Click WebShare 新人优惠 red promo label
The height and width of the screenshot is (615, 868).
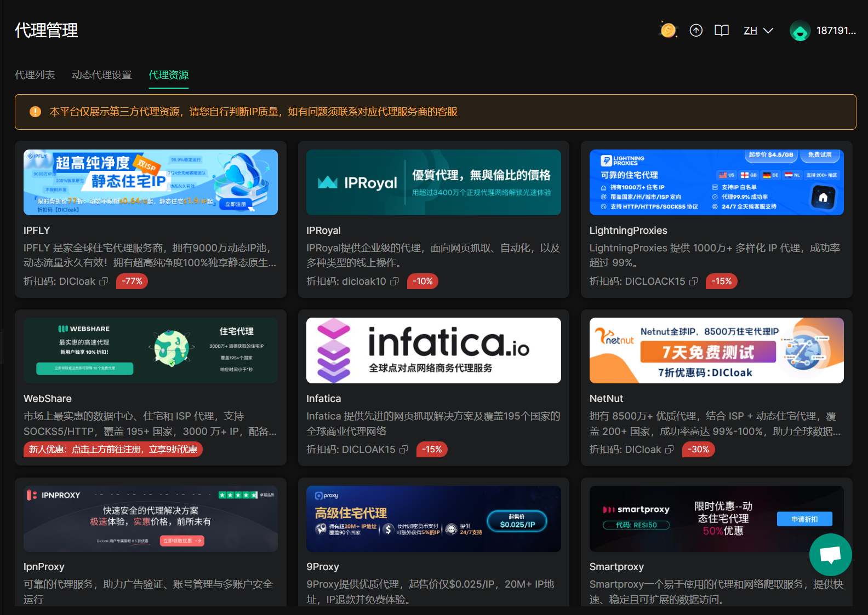tap(113, 450)
